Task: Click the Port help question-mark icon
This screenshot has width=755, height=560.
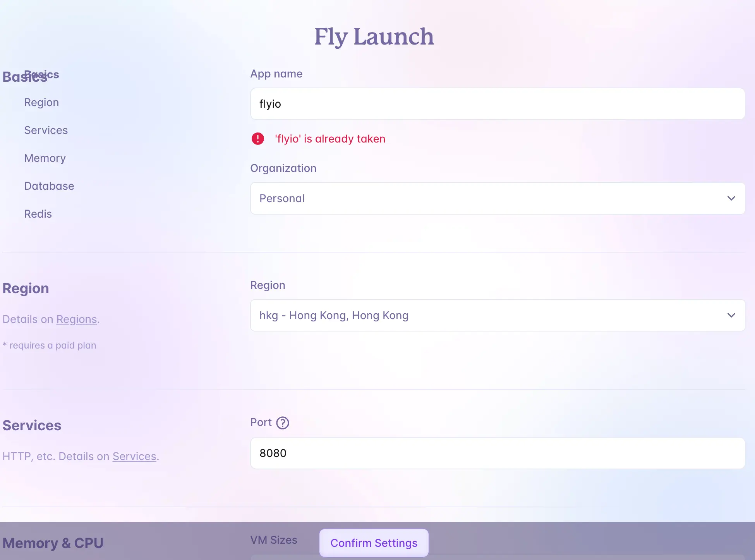Action: click(283, 423)
